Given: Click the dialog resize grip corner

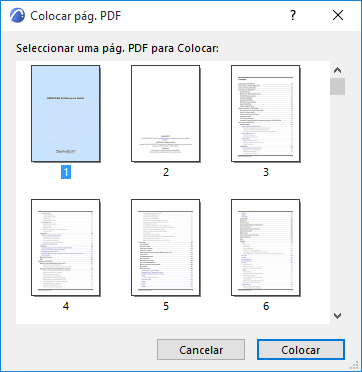Looking at the screenshot, I should point(355,365).
